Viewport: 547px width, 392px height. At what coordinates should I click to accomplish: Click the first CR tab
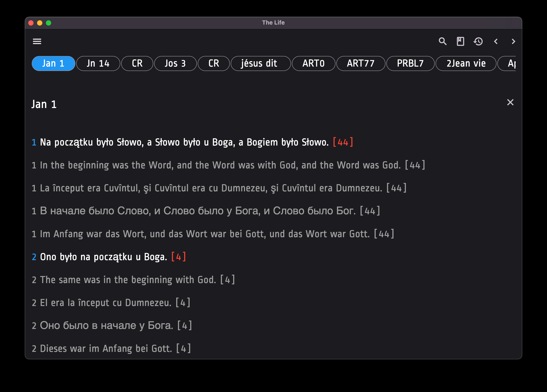tap(137, 63)
